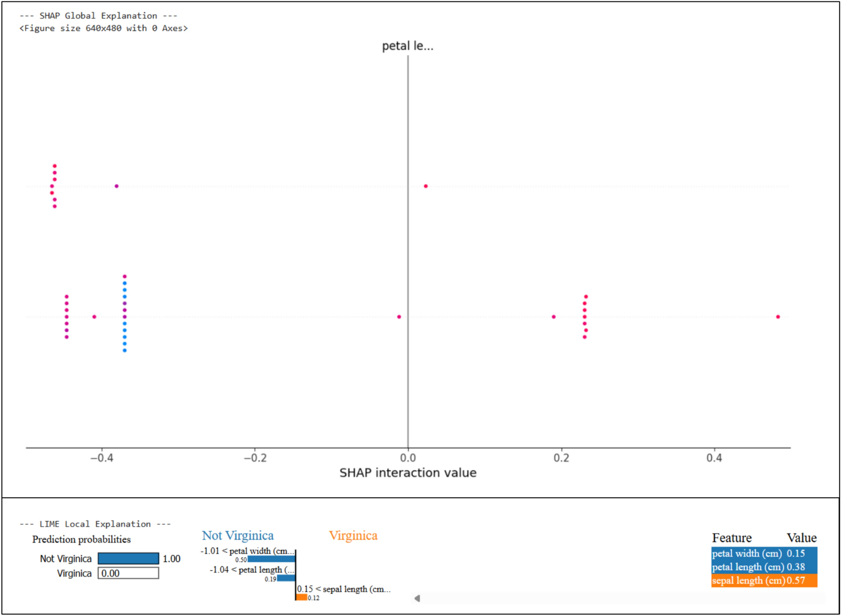Click the '0.15 < sepal length (cm...' rule label
This screenshot has width=841, height=616.
344,589
